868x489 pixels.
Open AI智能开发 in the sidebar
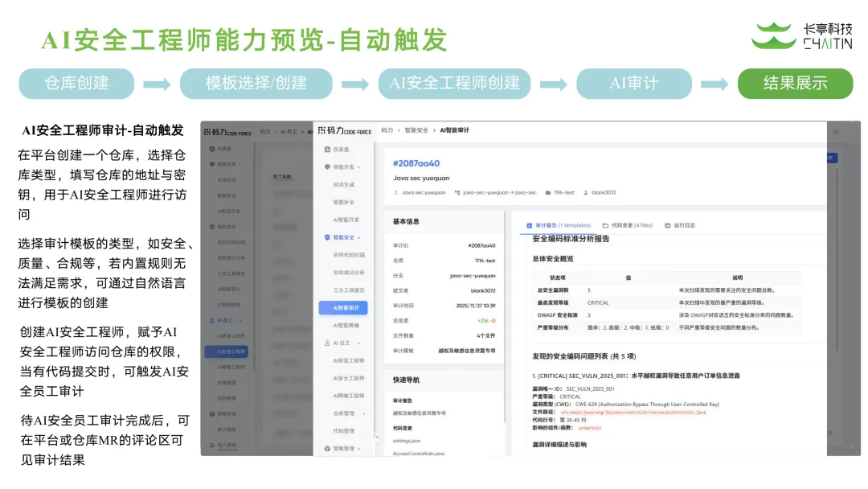pos(346,220)
